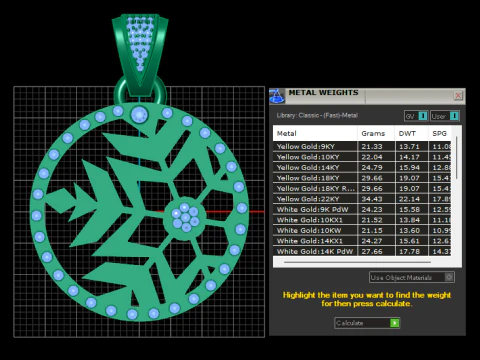Image resolution: width=480 pixels, height=360 pixels.
Task: Select the Yellow Gold:22KY row
Action: click(x=362, y=199)
